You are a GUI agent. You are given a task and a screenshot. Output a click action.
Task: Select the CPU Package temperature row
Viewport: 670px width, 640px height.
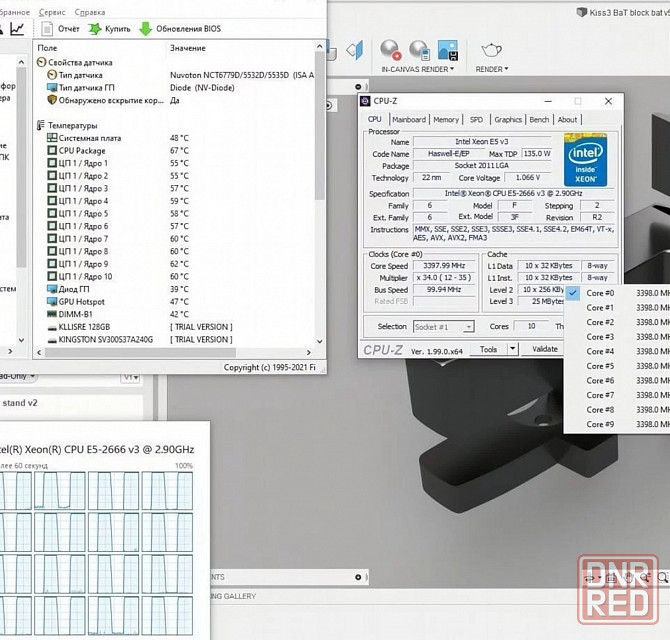(x=82, y=150)
